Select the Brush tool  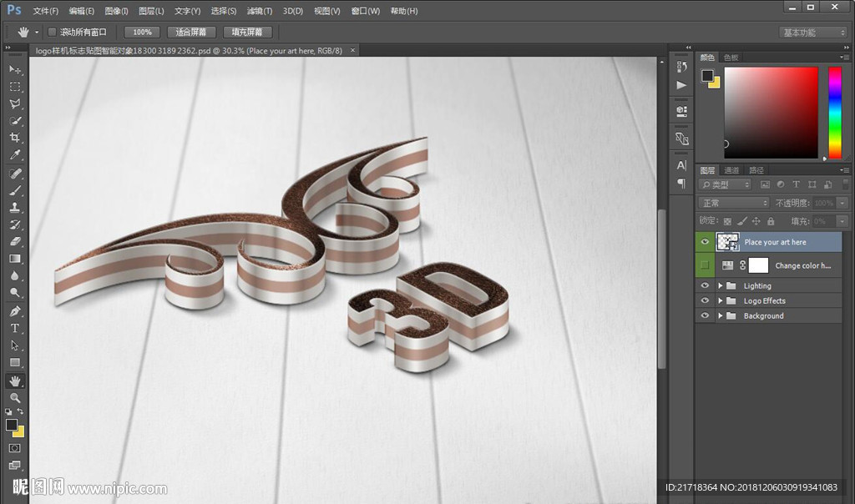coord(15,190)
